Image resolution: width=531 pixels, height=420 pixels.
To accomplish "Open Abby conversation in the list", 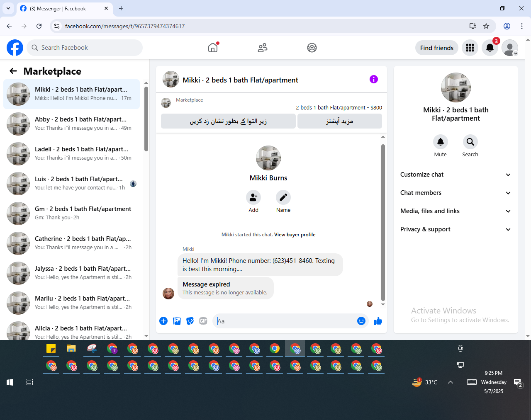I will (72, 124).
